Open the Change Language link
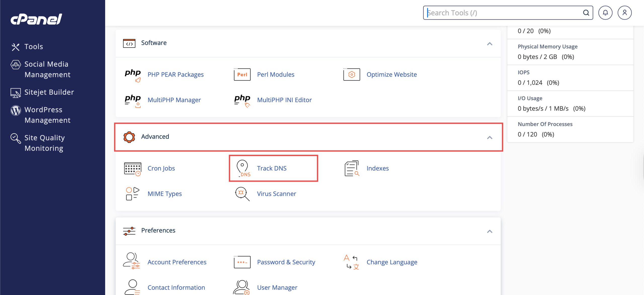The image size is (644, 295). (x=392, y=262)
